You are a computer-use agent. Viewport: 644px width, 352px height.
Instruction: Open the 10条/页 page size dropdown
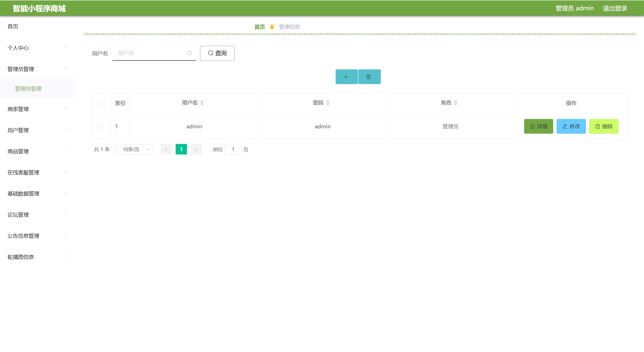(134, 149)
